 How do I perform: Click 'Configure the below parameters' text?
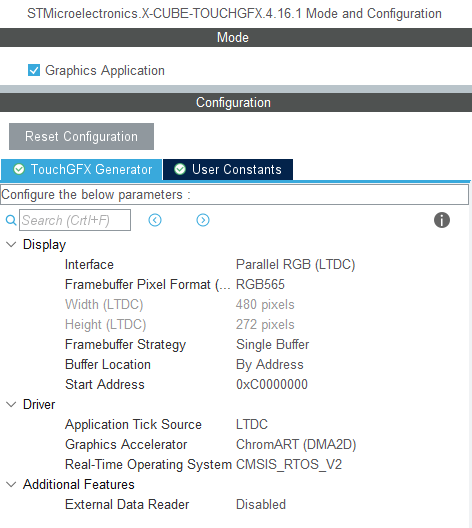96,195
